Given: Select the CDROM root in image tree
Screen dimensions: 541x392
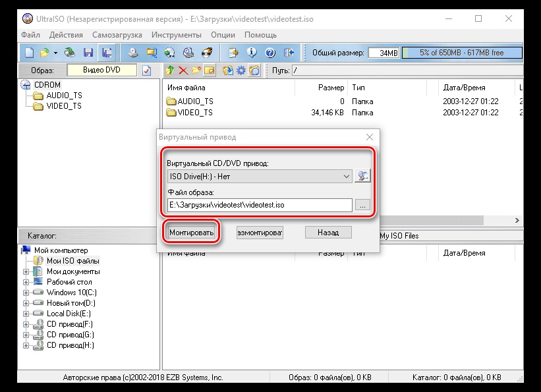Looking at the screenshot, I should tap(47, 85).
